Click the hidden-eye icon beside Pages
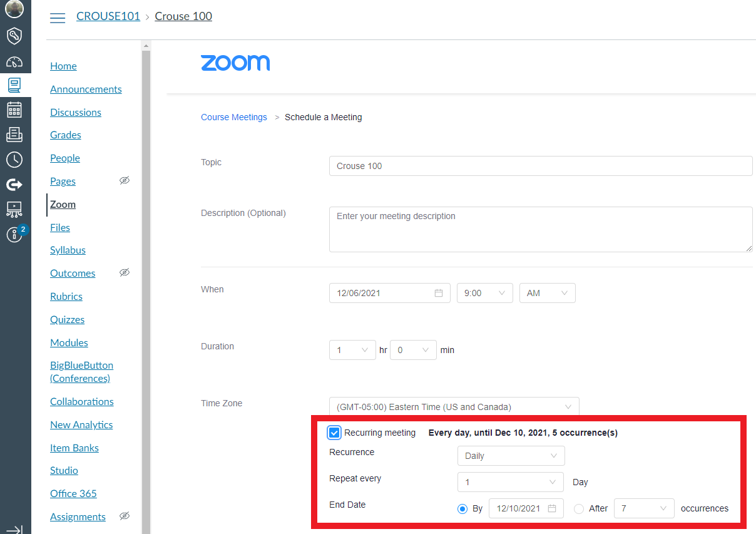Viewport: 756px width, 534px height. pyautogui.click(x=125, y=180)
